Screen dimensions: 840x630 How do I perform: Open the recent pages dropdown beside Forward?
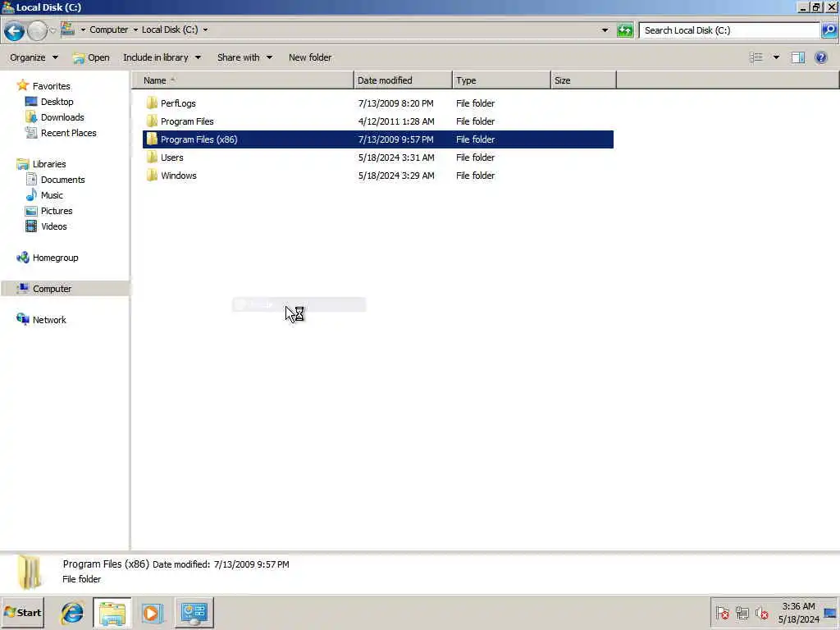click(x=52, y=30)
